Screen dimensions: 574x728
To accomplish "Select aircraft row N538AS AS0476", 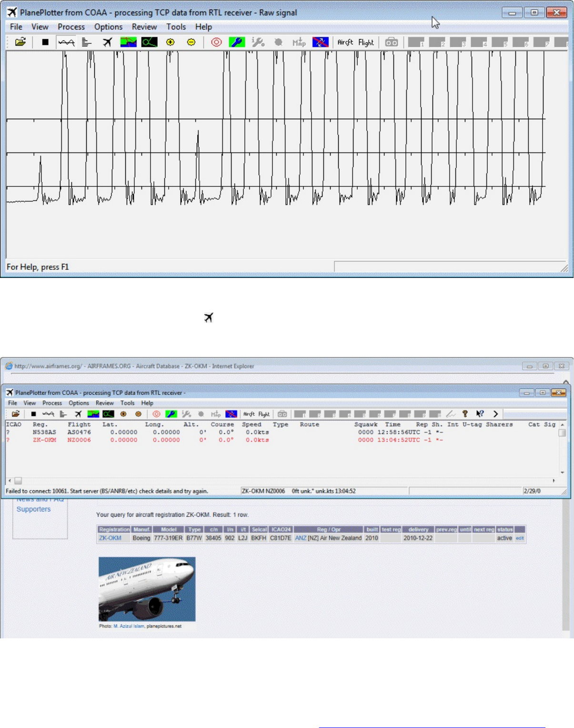I will [281, 432].
